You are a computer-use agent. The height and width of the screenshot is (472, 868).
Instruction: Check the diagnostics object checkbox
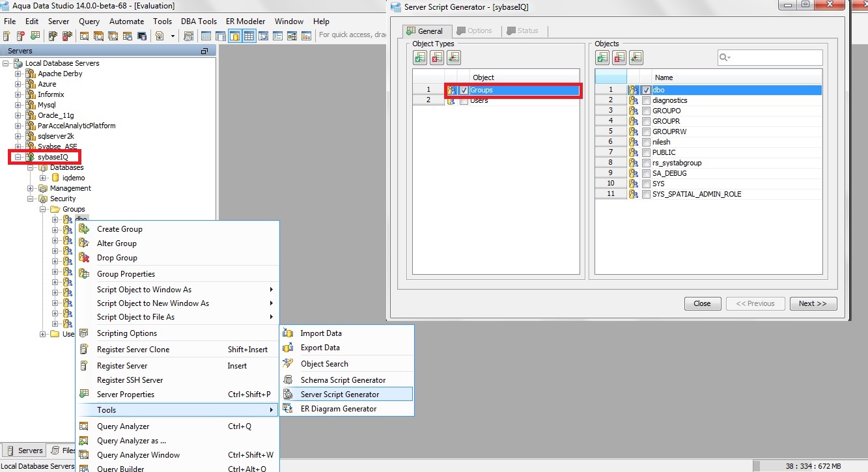point(646,101)
